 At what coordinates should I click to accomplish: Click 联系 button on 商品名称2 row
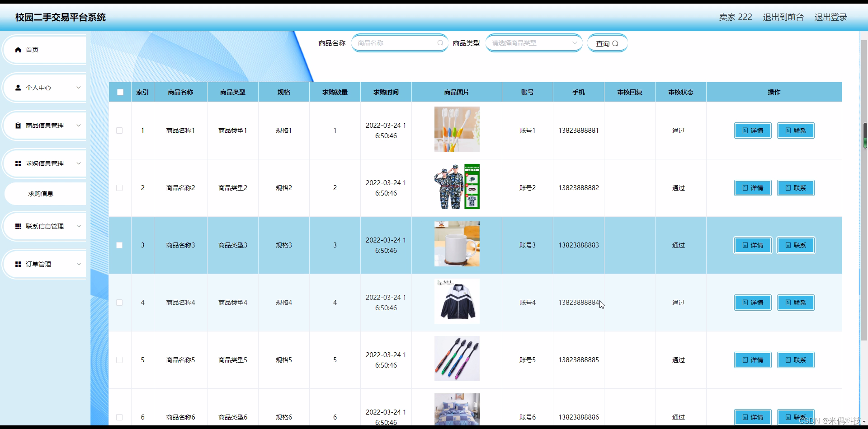[x=796, y=188]
